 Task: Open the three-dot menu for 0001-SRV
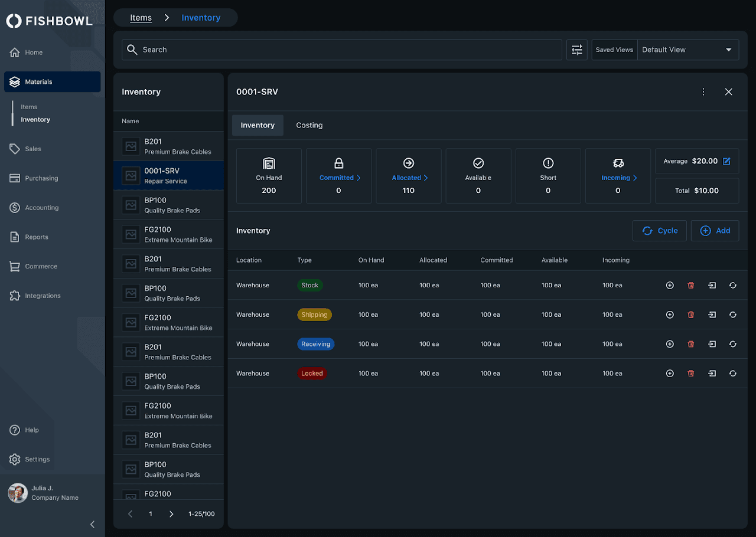coord(703,92)
